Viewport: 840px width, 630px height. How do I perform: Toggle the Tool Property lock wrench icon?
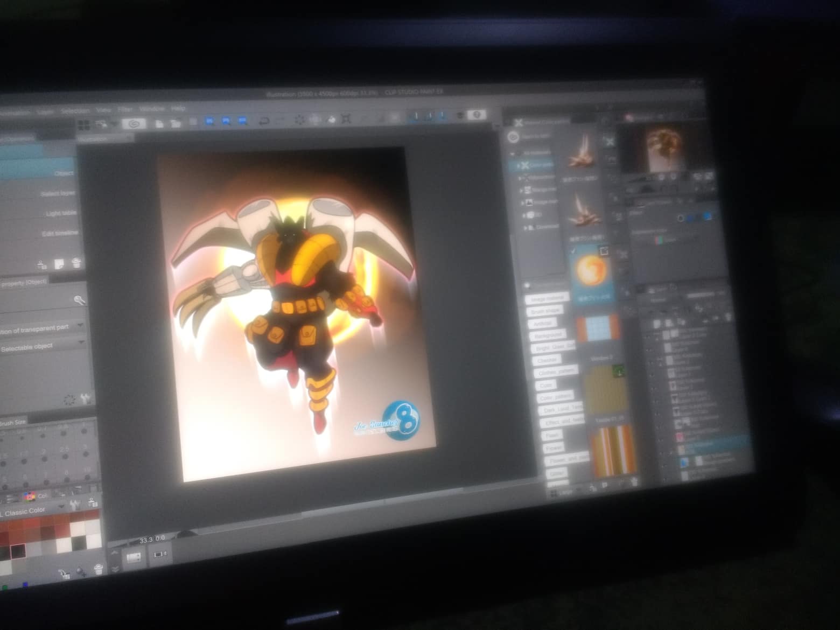coord(79,300)
